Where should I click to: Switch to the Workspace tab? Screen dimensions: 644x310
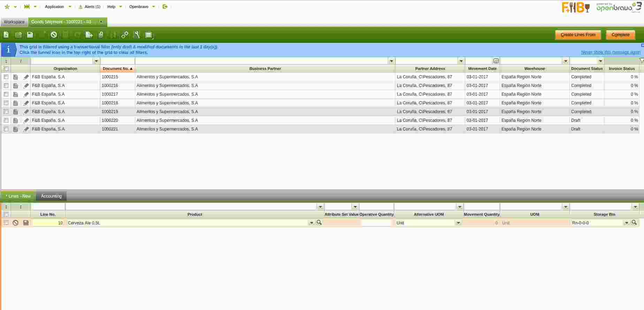[x=14, y=22]
